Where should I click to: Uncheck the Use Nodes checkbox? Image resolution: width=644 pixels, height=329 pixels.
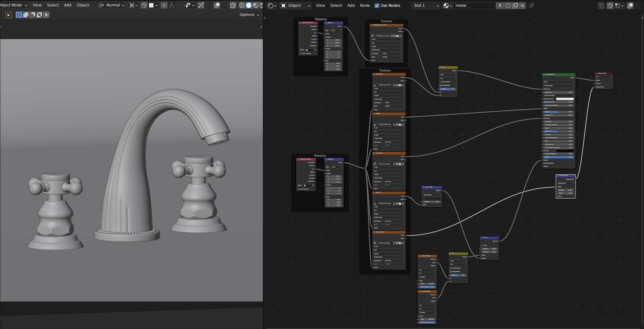pos(377,5)
